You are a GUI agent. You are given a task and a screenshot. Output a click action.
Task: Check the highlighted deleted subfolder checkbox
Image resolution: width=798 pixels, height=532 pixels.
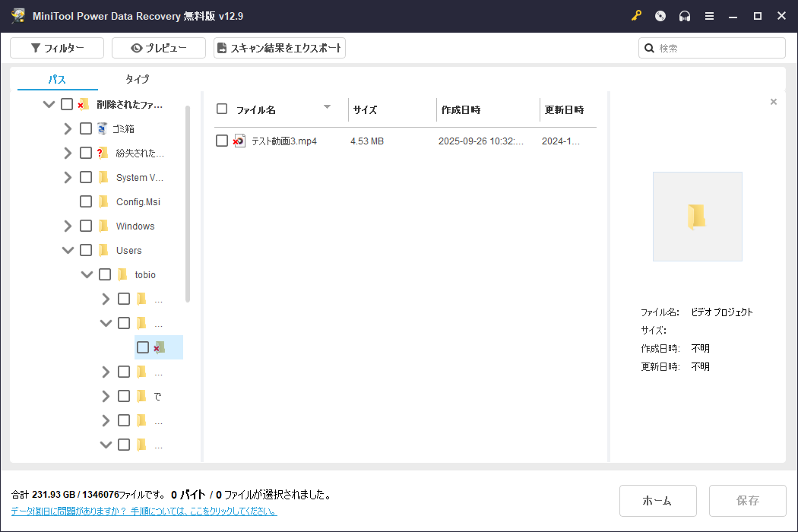click(x=143, y=347)
